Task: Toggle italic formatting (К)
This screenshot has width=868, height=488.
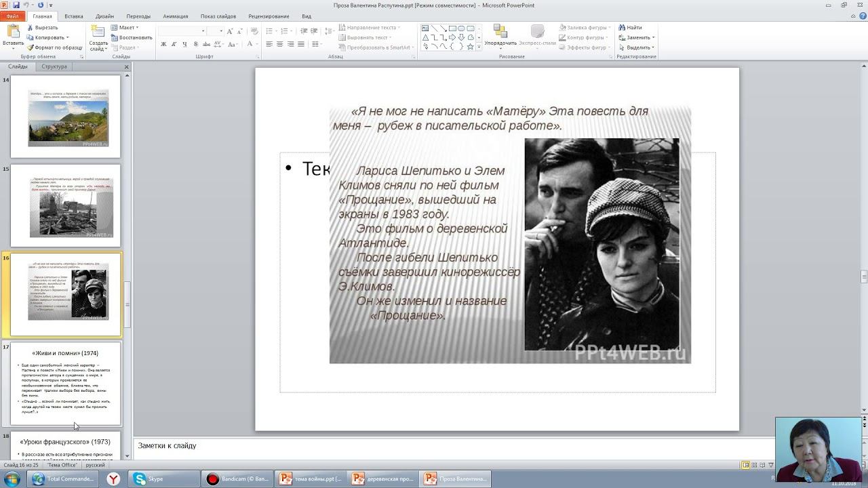Action: click(174, 44)
